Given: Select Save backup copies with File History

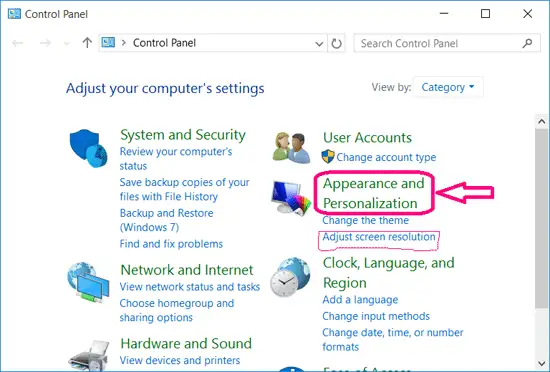Looking at the screenshot, I should (x=185, y=189).
